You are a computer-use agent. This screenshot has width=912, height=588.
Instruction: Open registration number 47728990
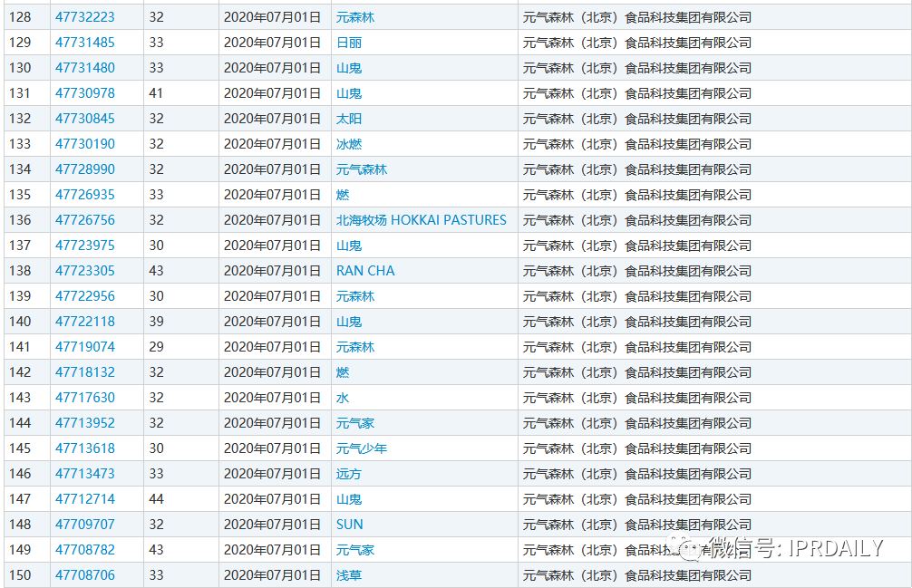pos(85,169)
